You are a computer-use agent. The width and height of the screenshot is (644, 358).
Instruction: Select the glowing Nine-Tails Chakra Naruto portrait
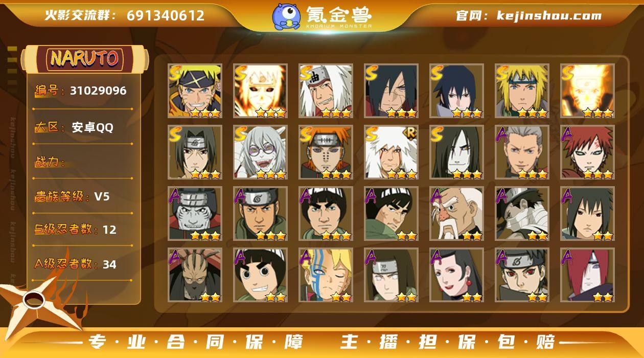588,91
